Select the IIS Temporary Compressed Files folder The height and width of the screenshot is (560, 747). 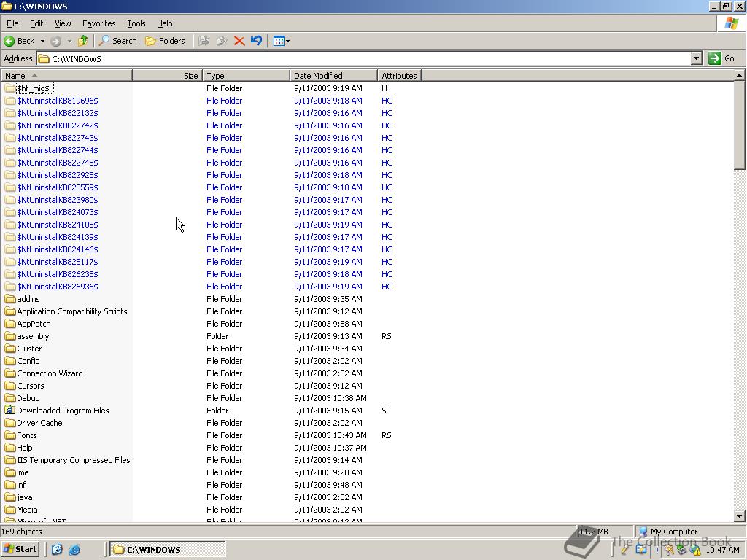click(67, 459)
